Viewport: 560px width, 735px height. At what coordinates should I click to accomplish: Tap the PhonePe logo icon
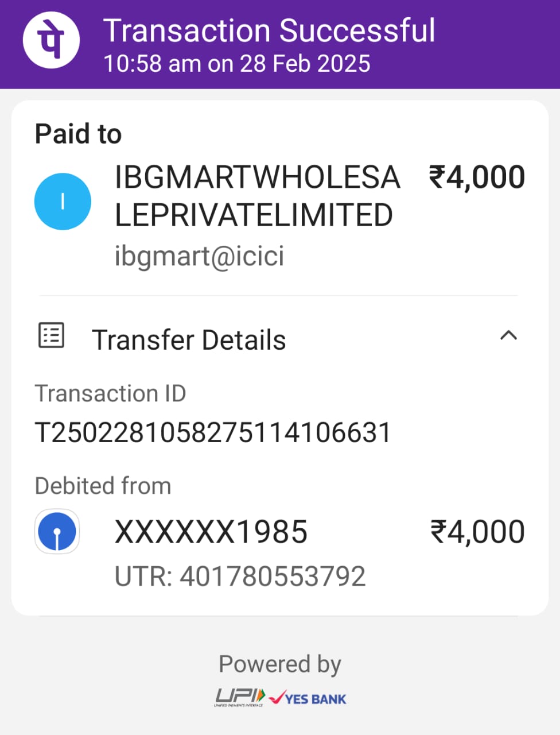click(51, 40)
